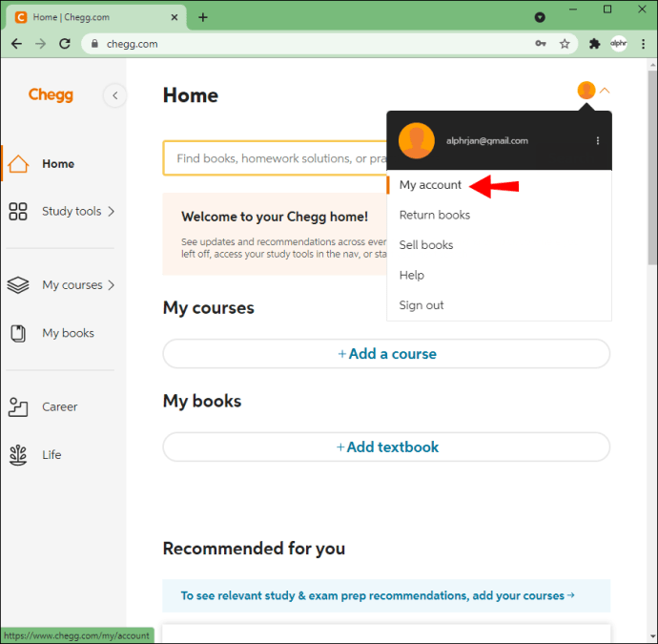Viewport: 658px width, 644px height.
Task: Select My account from the dropdown
Action: (x=430, y=185)
